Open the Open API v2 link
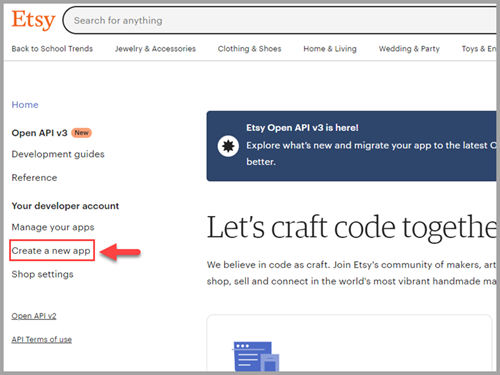The height and width of the screenshot is (375, 500). tap(34, 316)
